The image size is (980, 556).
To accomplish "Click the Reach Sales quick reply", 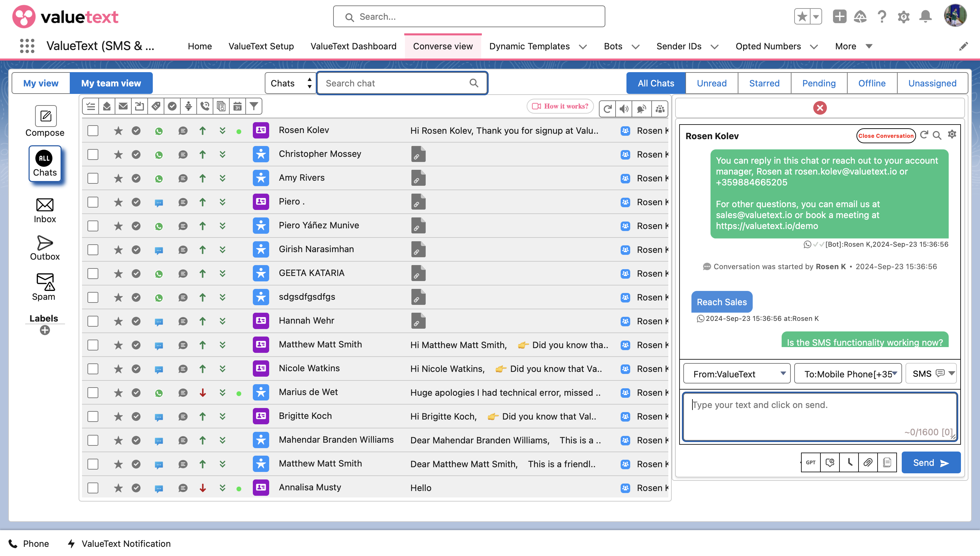I will [721, 302].
